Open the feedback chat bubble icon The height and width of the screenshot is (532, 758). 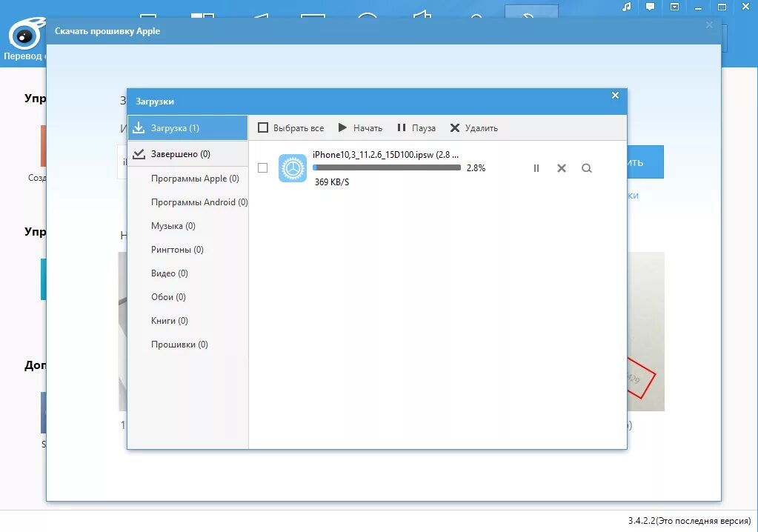coord(651,7)
